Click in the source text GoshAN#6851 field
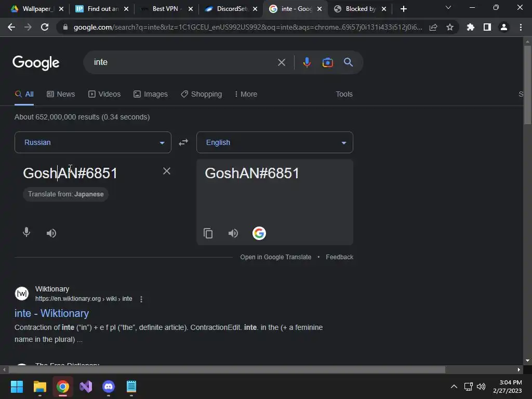This screenshot has width=532, height=399. (x=70, y=174)
